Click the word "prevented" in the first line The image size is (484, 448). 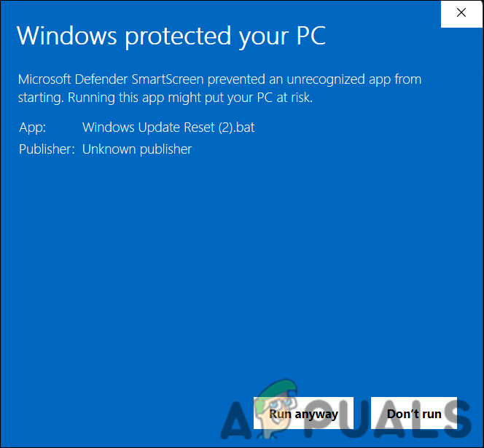236,80
